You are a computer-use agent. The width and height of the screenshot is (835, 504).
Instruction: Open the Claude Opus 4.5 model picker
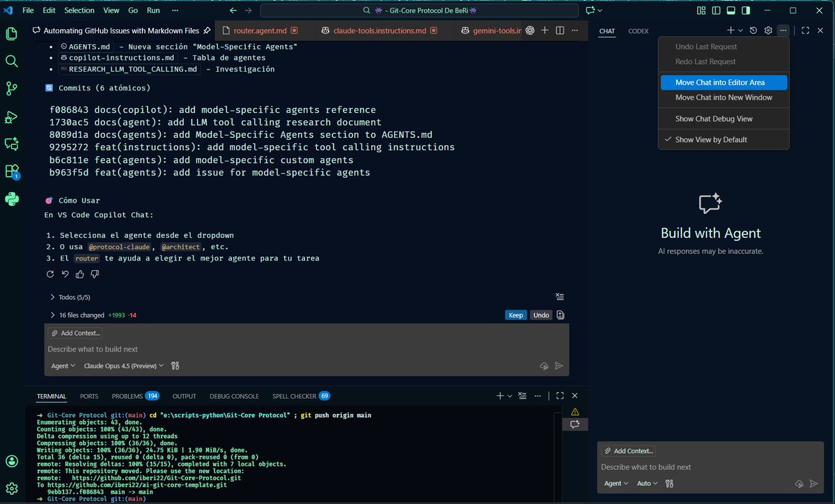coord(123,365)
